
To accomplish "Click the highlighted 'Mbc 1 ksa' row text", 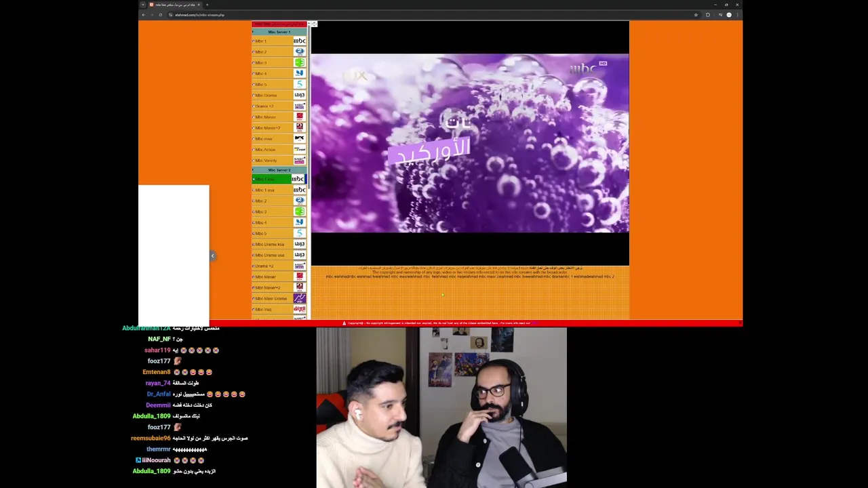I will pos(265,180).
